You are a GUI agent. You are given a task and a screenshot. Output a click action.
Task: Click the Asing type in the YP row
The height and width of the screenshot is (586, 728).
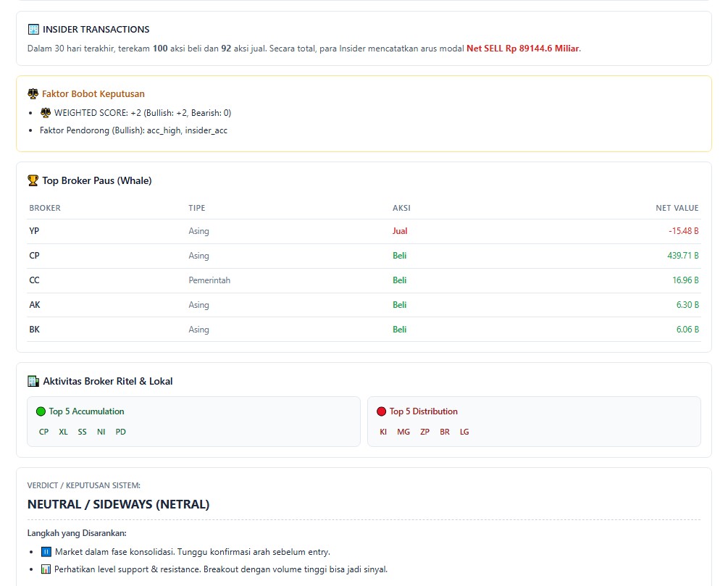click(x=198, y=231)
